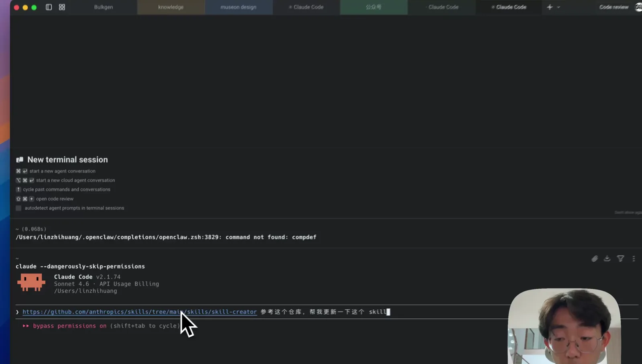Switch to the Bulkgen tab
Viewport: 642px width, 364px height.
coord(104,7)
